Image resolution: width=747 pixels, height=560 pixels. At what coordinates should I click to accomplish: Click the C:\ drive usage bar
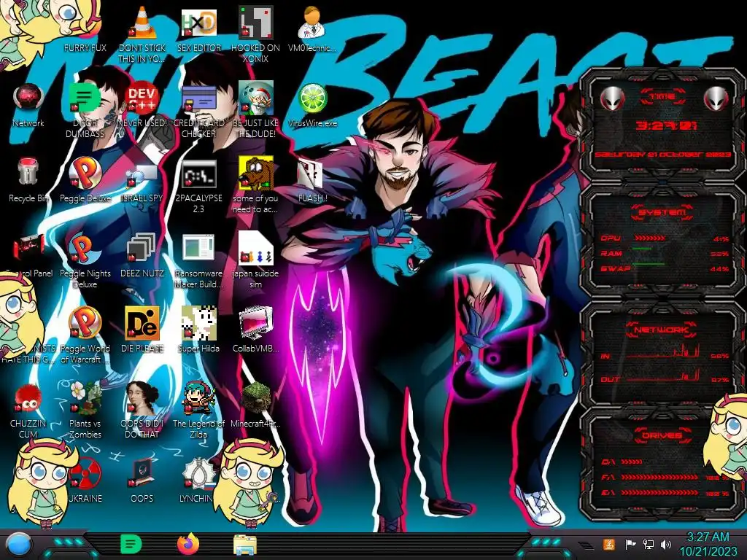click(632, 462)
